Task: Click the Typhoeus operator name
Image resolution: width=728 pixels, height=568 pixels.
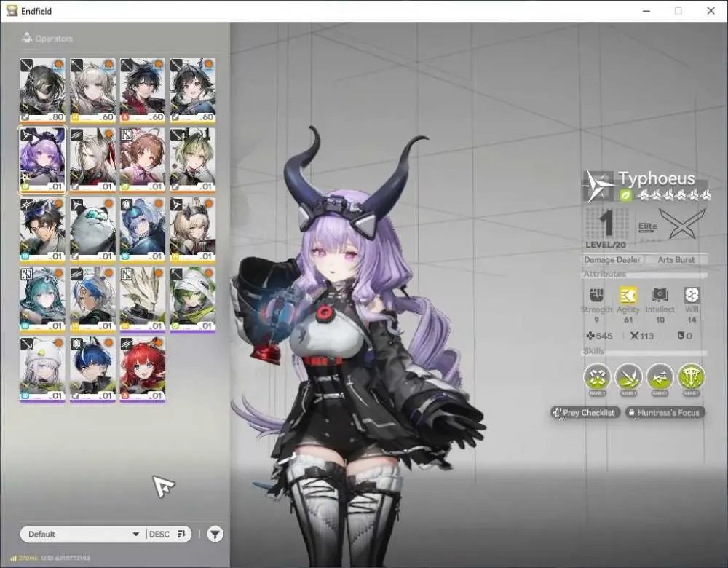Action: pos(657,178)
